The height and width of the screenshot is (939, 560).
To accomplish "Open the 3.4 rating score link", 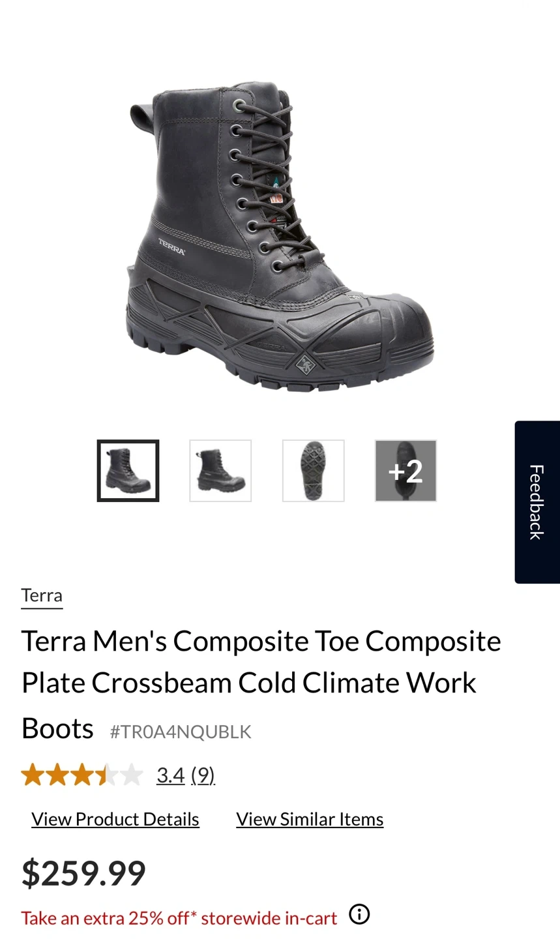I will coord(171,775).
